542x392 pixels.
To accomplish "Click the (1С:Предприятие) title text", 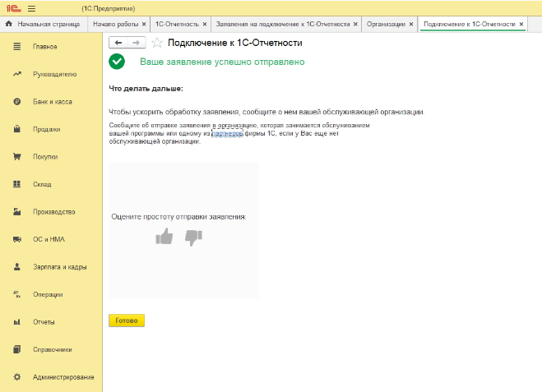I will pos(109,9).
